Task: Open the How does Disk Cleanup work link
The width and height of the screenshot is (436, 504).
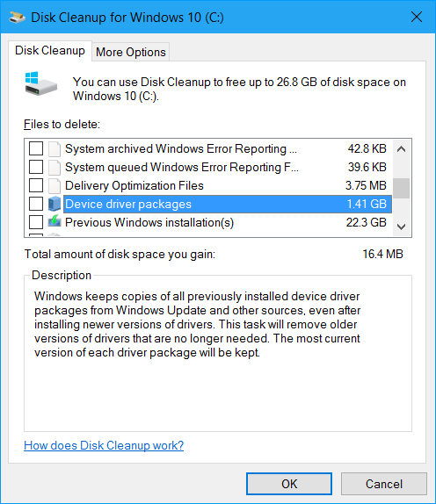Action: [104, 445]
